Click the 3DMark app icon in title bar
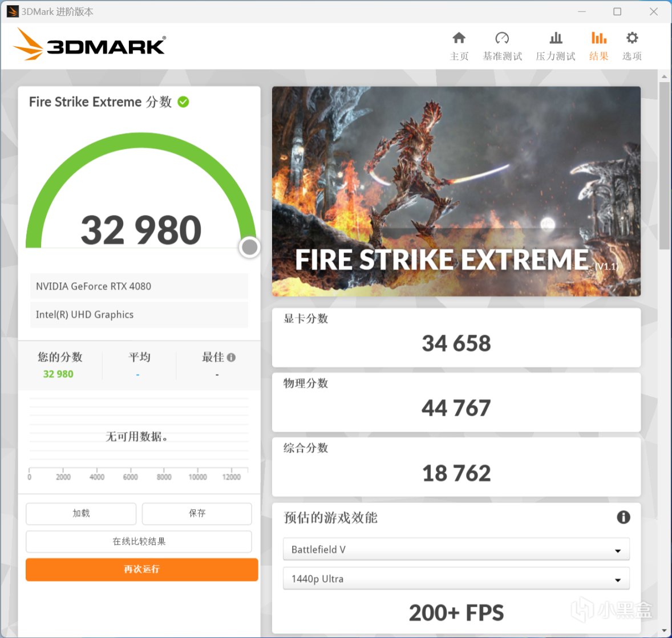672x638 pixels. 12,11
